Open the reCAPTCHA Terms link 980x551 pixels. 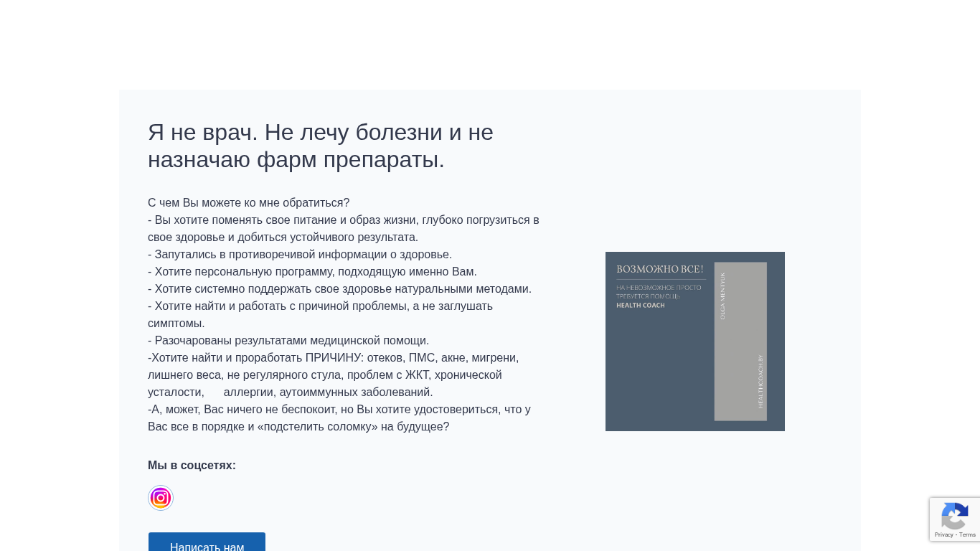tap(968, 534)
